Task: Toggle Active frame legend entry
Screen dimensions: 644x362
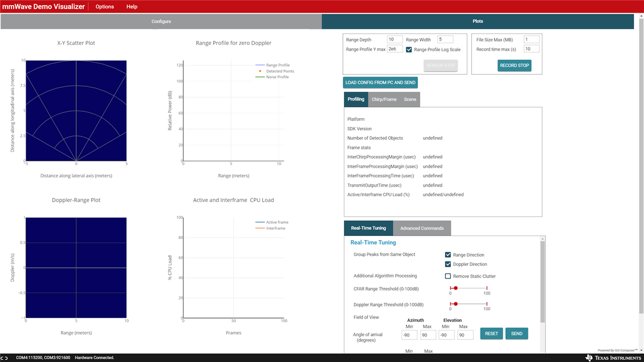Action: click(272, 222)
